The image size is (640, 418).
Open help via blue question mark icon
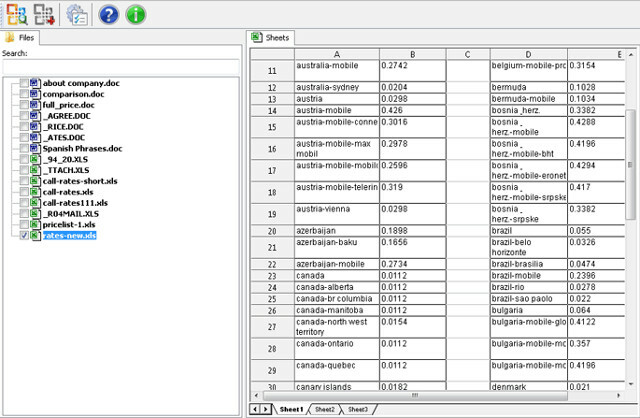point(109,15)
